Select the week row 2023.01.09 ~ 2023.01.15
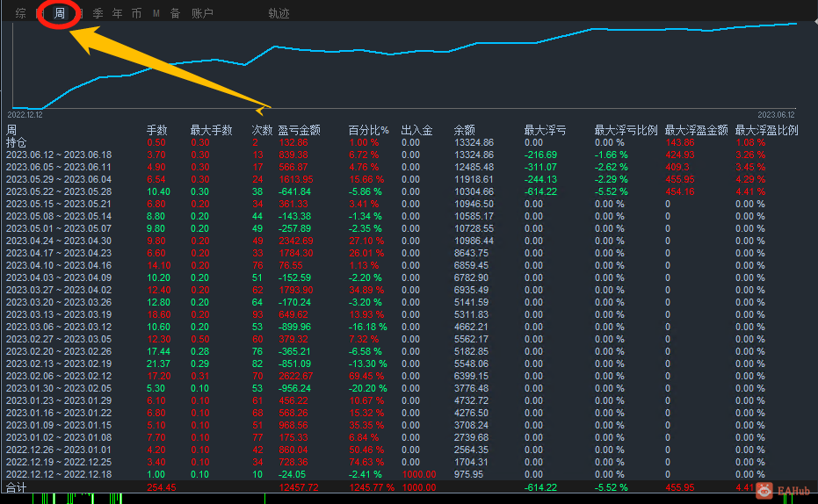This screenshot has width=818, height=504. click(x=59, y=425)
